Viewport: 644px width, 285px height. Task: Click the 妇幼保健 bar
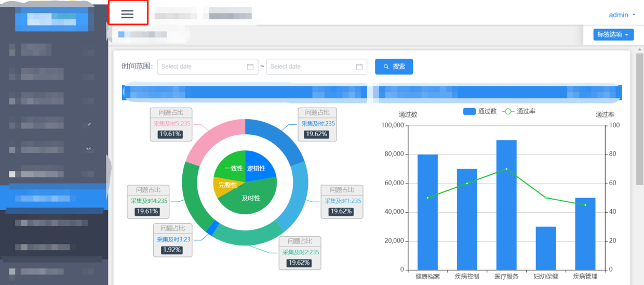coord(546,248)
